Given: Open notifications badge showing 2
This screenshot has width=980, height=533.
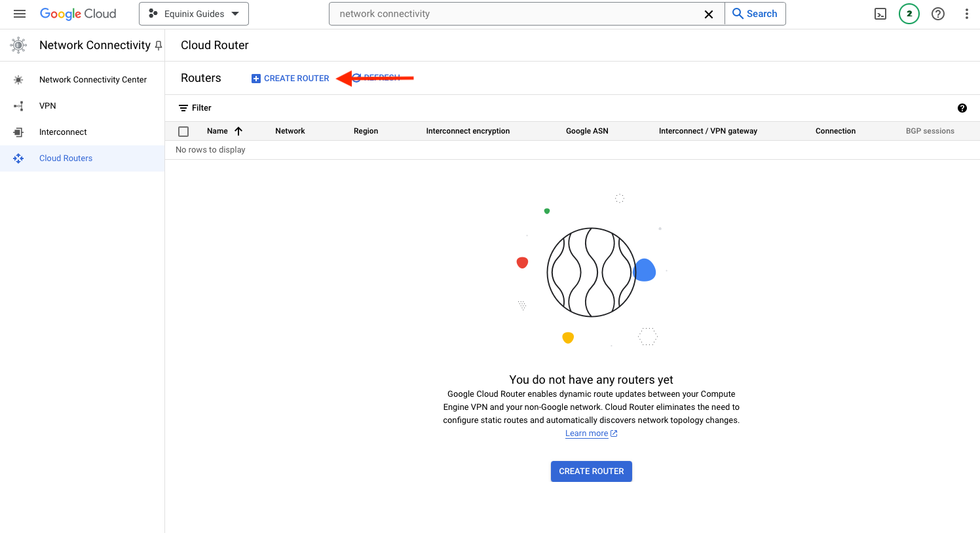Looking at the screenshot, I should [x=909, y=14].
